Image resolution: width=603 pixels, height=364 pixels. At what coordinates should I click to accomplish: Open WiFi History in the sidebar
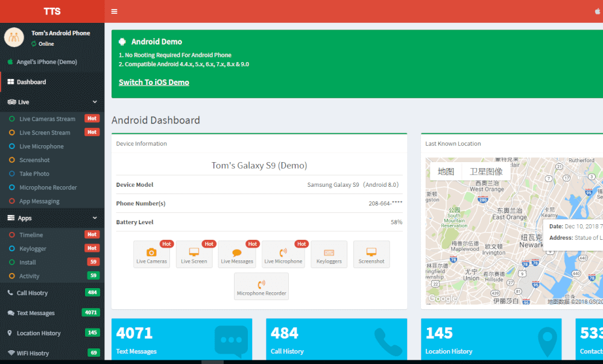click(x=52, y=353)
